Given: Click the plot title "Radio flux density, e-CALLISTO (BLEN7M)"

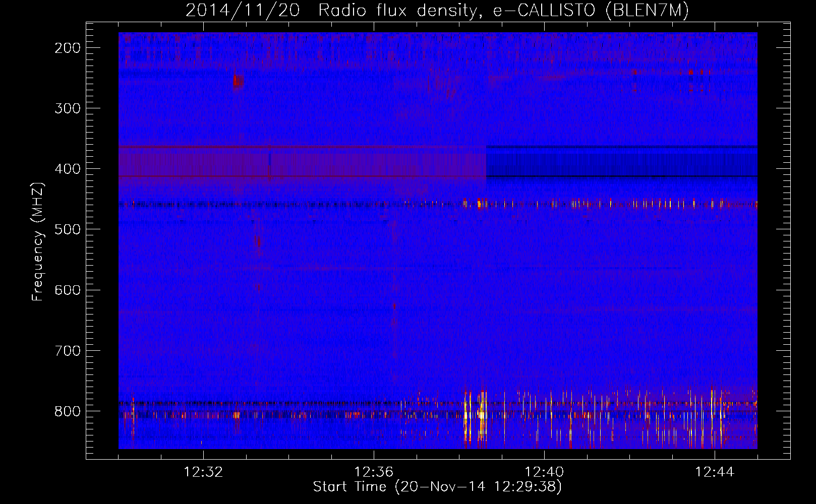Looking at the screenshot, I should 503,10.
